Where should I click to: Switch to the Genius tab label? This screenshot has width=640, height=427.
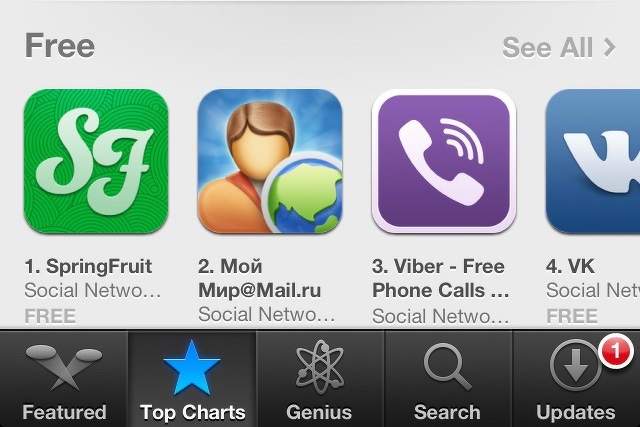319,412
